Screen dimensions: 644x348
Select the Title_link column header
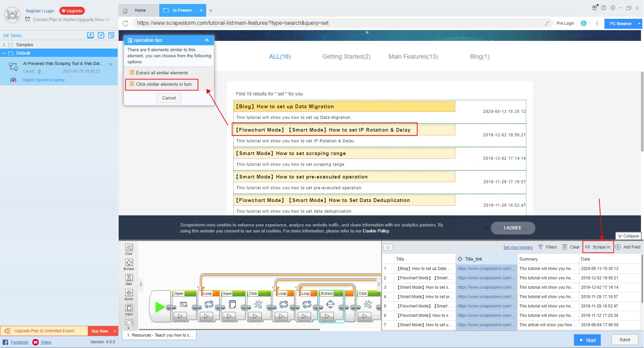point(486,259)
